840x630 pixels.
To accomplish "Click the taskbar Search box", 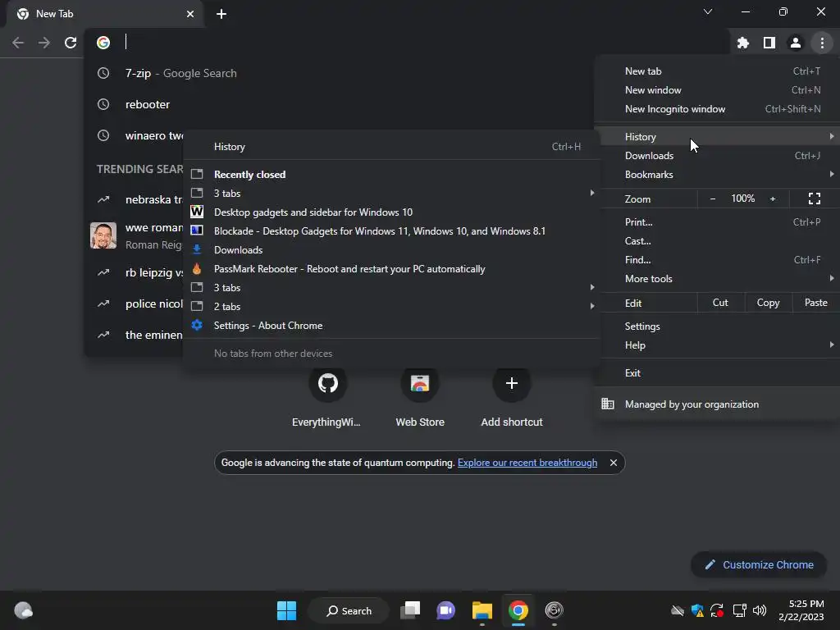I will tap(349, 610).
